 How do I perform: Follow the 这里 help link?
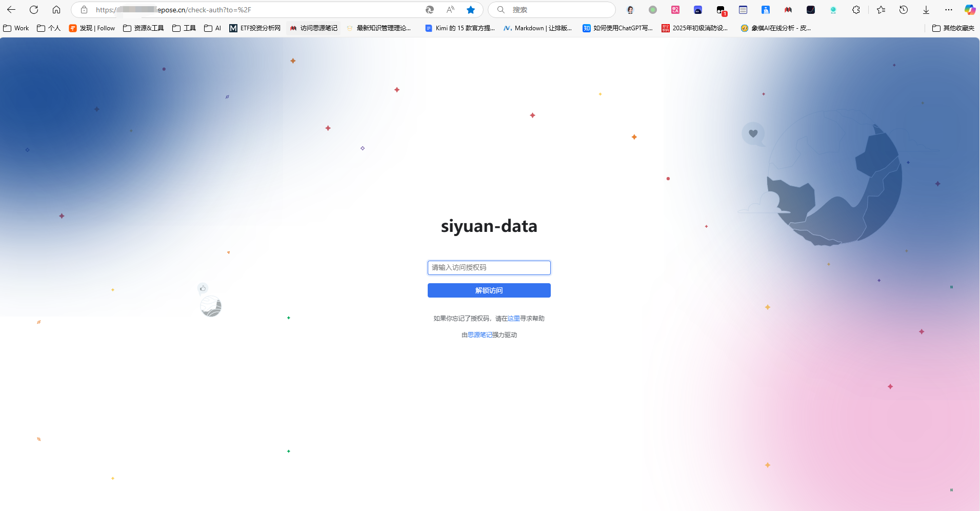pyautogui.click(x=514, y=319)
